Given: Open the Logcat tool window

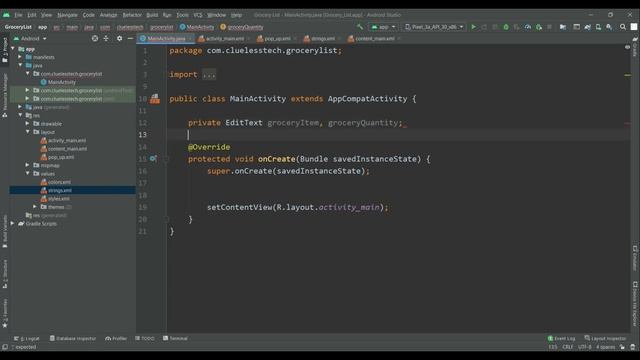Looking at the screenshot, I should pos(27,338).
